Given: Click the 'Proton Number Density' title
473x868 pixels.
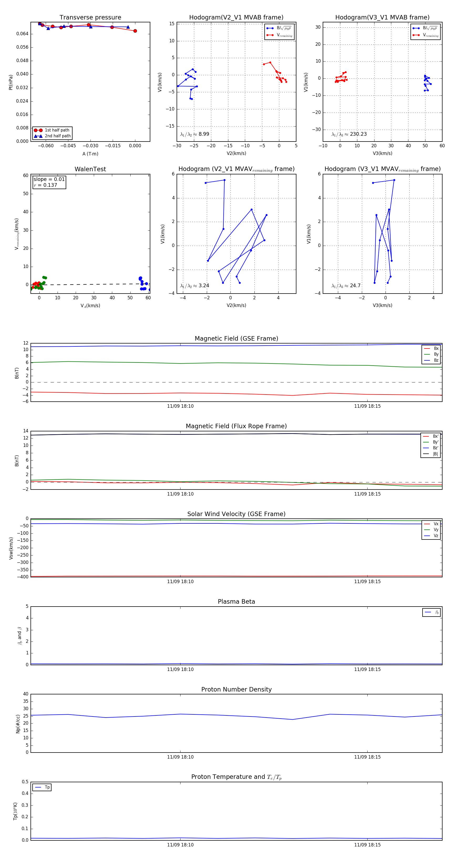Looking at the screenshot, I should (236, 689).
